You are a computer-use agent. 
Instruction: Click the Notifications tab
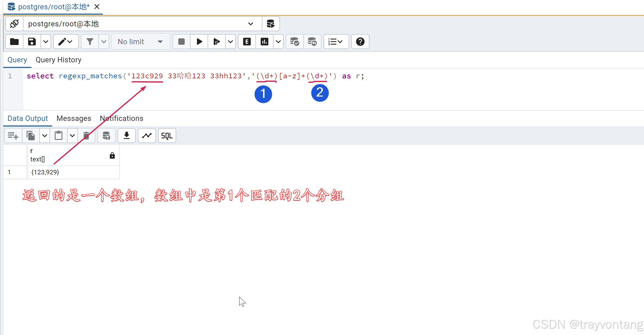(121, 119)
